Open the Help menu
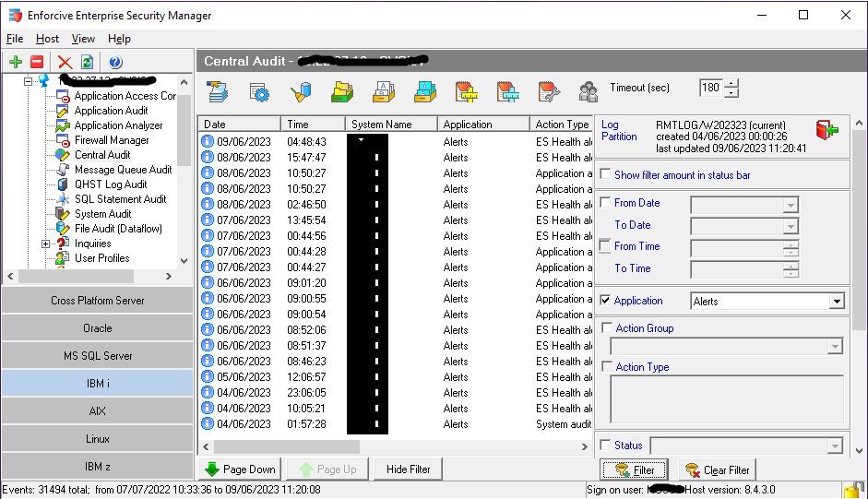The width and height of the screenshot is (868, 499). 119,39
